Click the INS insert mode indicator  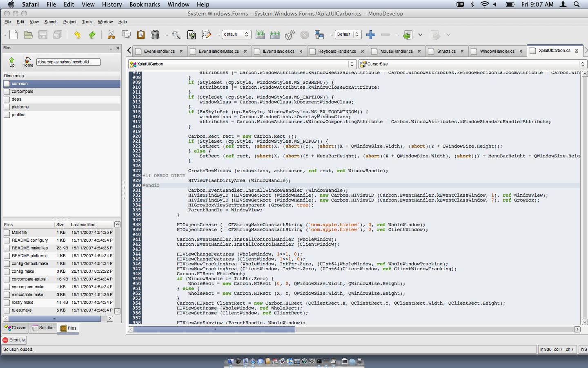click(x=584, y=350)
